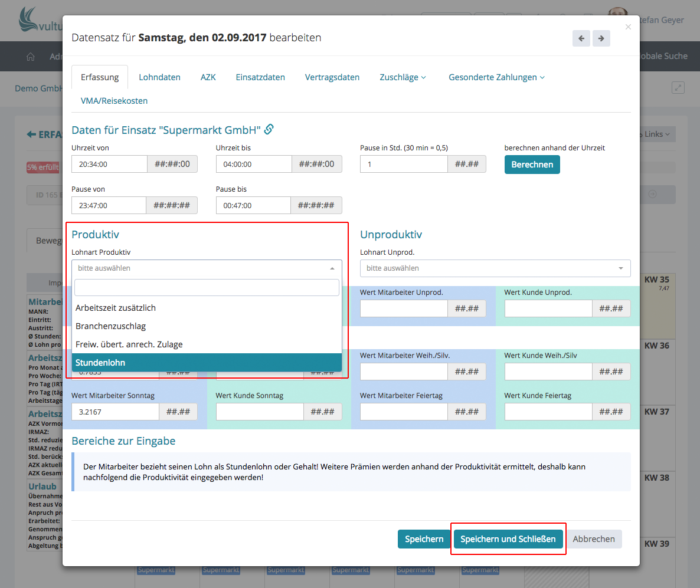Switch to the Lohndaten tab
700x588 pixels.
[x=159, y=77]
